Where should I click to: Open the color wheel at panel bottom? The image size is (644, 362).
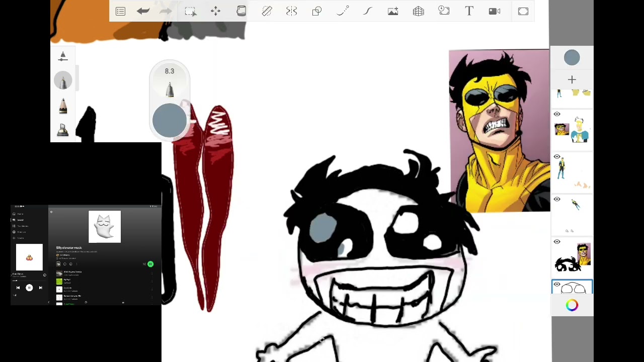coord(572,305)
